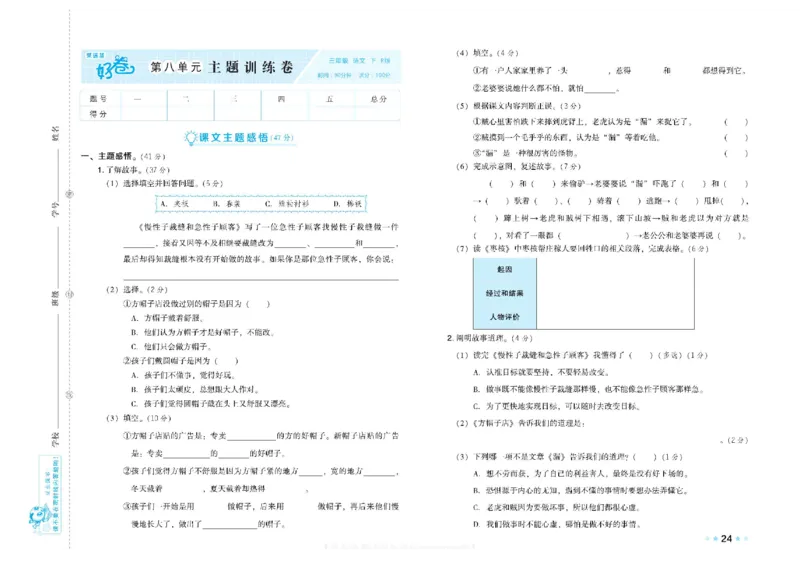Click the judgment bracket for statement ① about 贼
800x566 pixels.
pyautogui.click(x=736, y=122)
